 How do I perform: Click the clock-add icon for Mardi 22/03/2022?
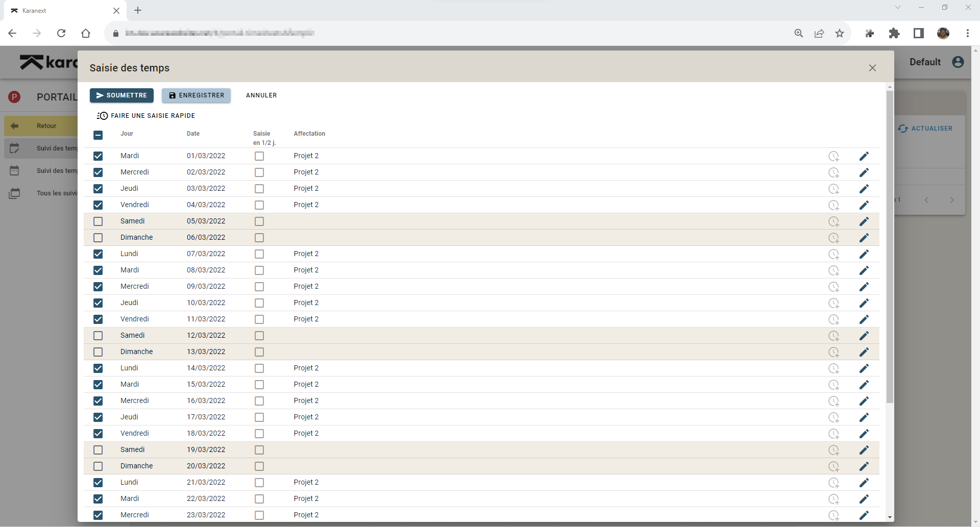[834, 499]
